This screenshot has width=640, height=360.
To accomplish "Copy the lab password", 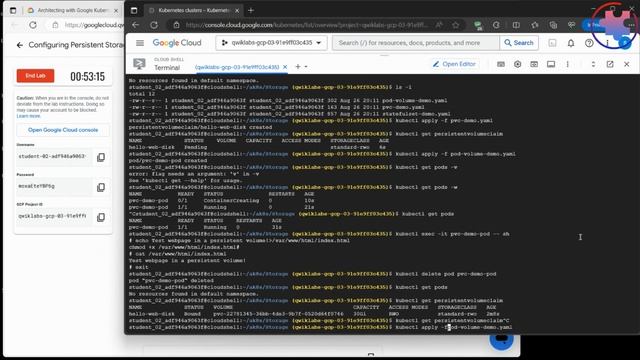I will (x=101, y=187).
